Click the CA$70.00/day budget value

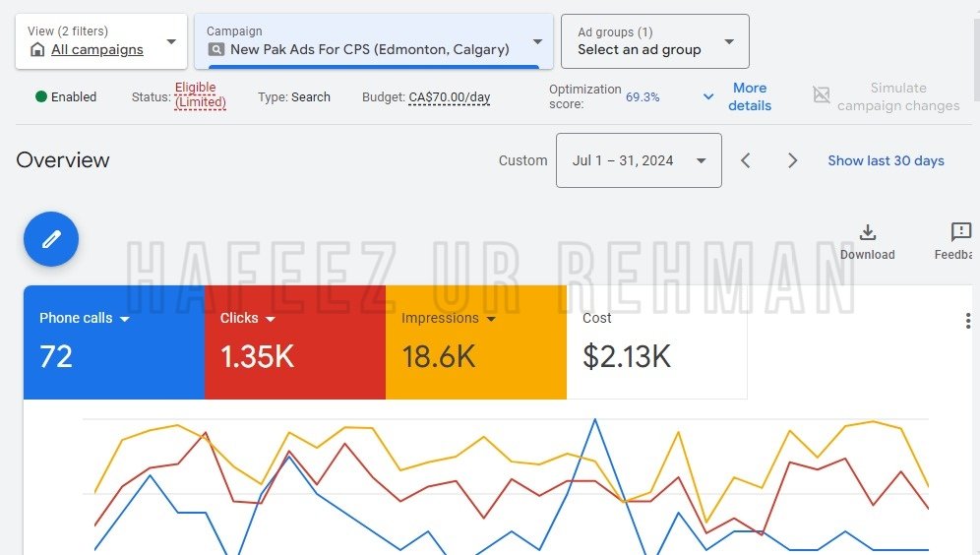(x=450, y=97)
